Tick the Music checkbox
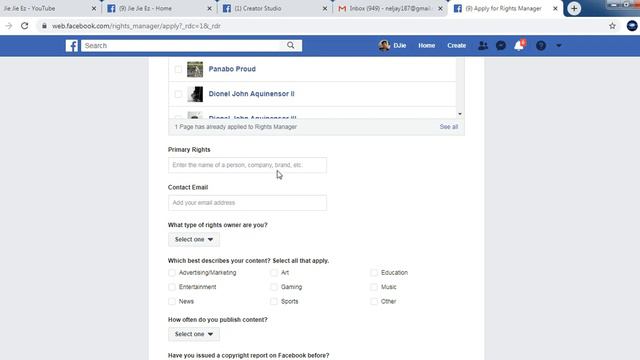The image size is (640, 360). pos(374,287)
